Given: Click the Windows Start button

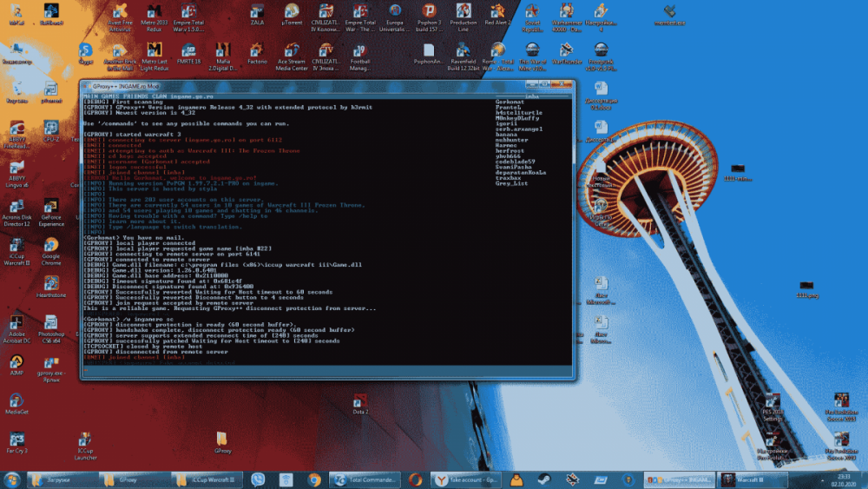Looking at the screenshot, I should click(12, 479).
